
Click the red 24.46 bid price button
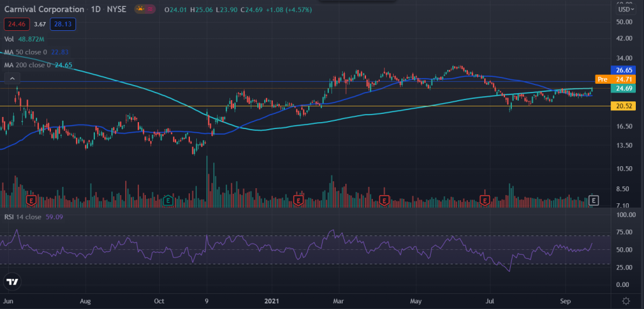[16, 25]
